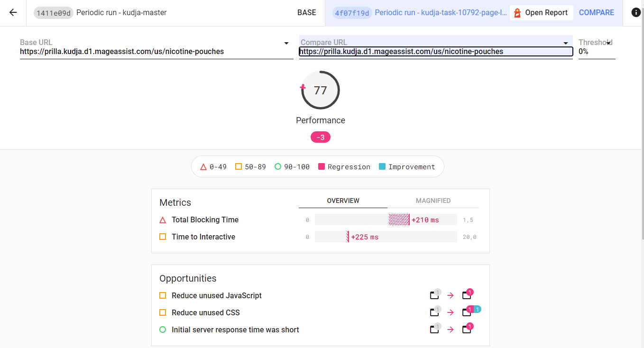Open compare report icon for Reduce unused JavaScript
The width and height of the screenshot is (644, 348).
click(x=467, y=295)
